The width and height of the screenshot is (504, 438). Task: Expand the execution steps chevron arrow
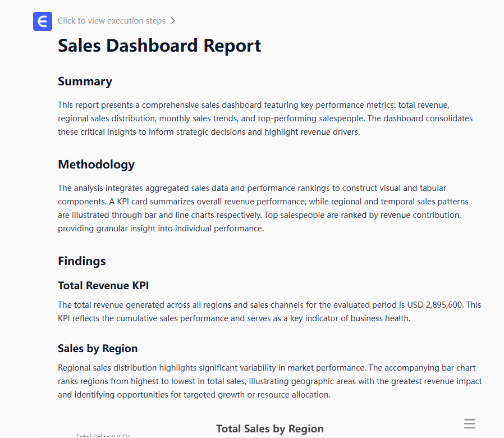coord(173,21)
